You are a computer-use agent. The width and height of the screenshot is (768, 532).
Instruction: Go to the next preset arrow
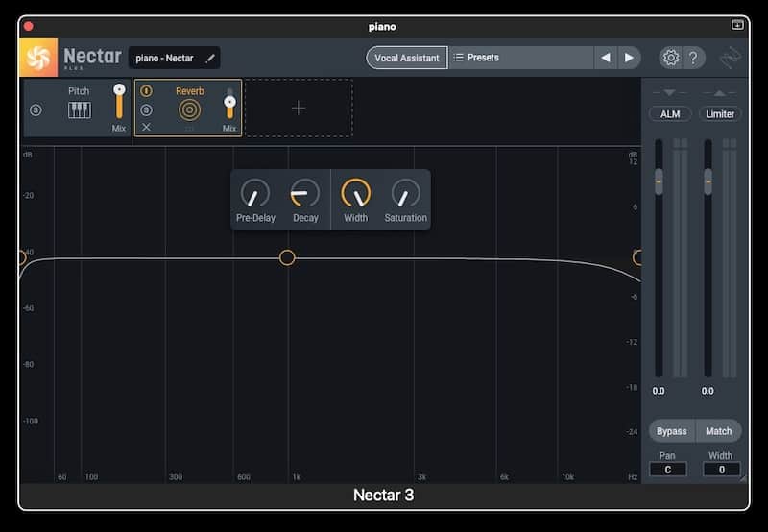(629, 58)
